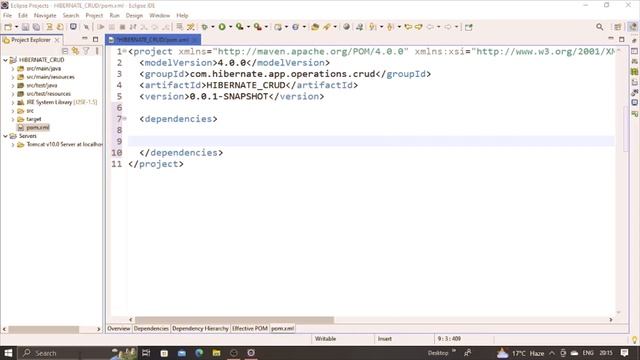This screenshot has width=640, height=360.
Task: Open the Coverage dropdown arrow
Action: click(248, 27)
